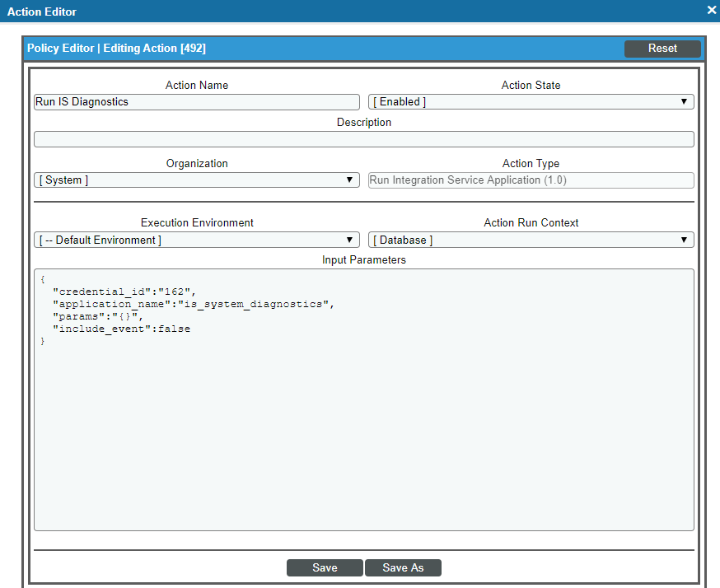Expand the Organization dropdown showing System
Viewport: 720px width, 588px height.
[196, 180]
